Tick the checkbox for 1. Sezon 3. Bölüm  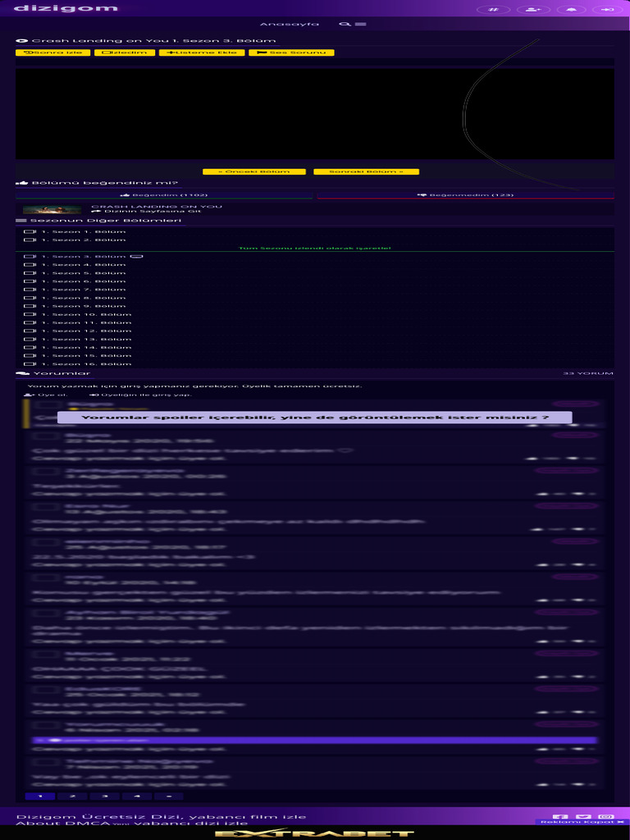coord(30,257)
